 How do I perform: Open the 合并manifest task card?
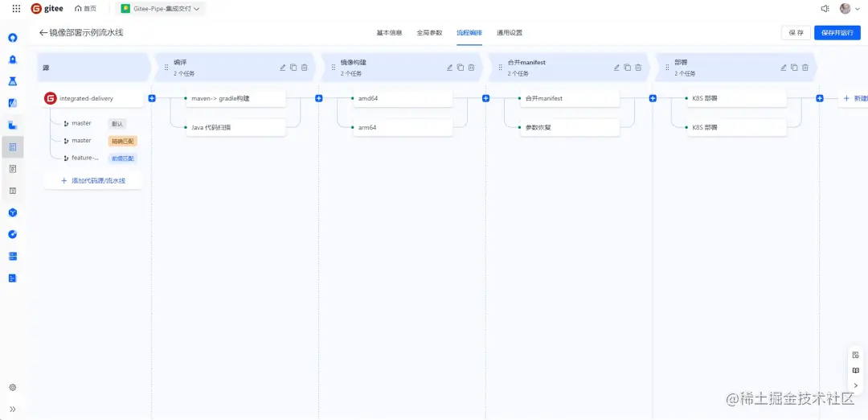570,98
